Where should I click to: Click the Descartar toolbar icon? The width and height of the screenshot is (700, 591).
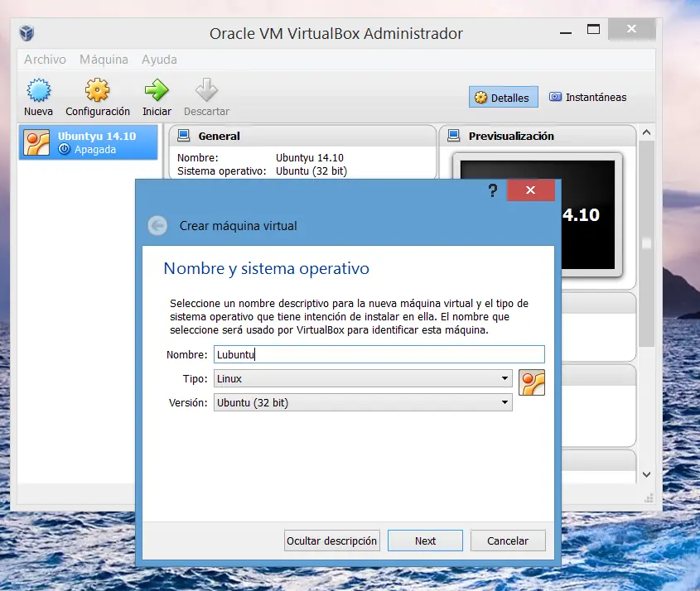pos(205,95)
